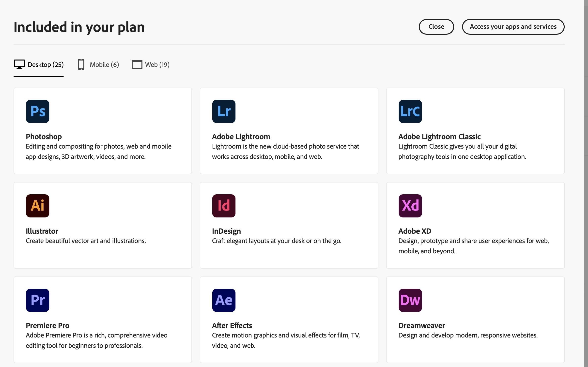This screenshot has width=588, height=367.
Task: Click the Dreamweaver card description
Action: click(x=468, y=335)
